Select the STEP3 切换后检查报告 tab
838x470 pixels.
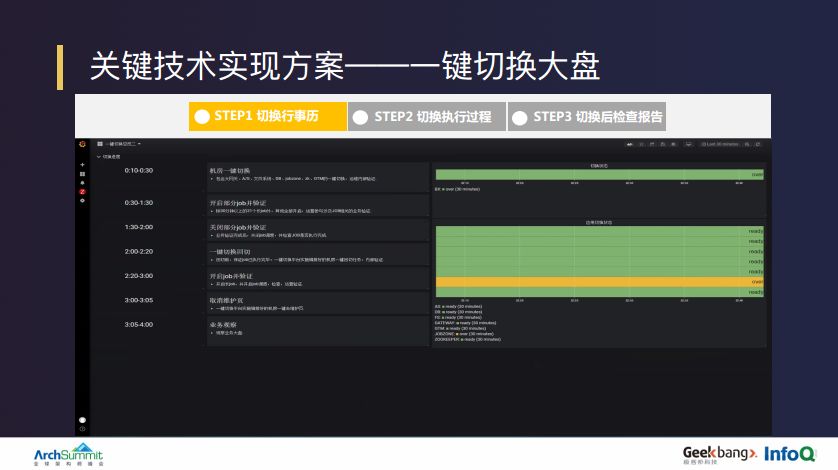587,116
